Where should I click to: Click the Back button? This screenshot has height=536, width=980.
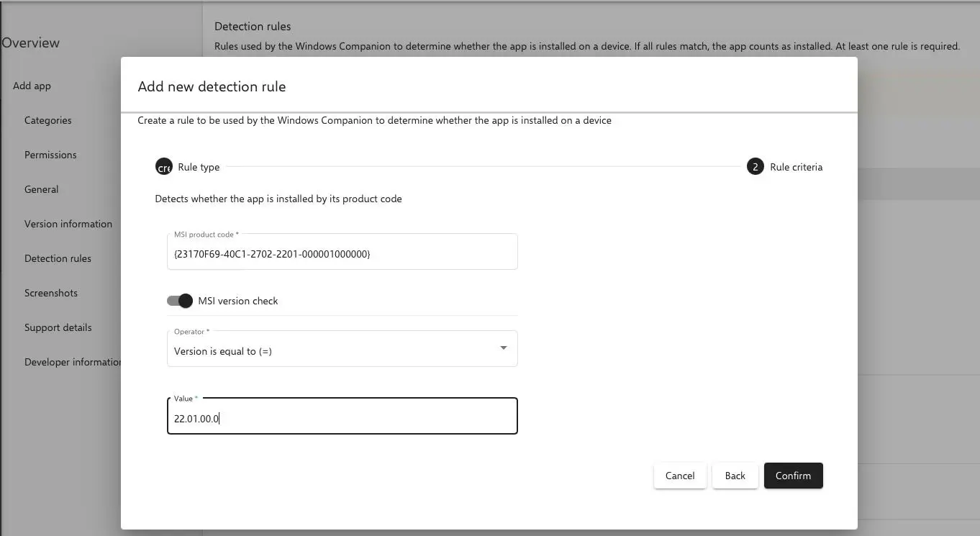click(x=735, y=476)
